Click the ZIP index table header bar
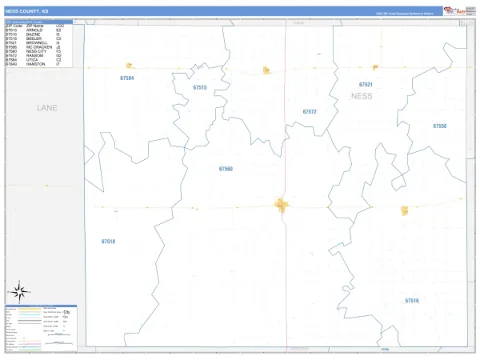Image resolution: width=480 pixels, height=360 pixels. click(39, 22)
